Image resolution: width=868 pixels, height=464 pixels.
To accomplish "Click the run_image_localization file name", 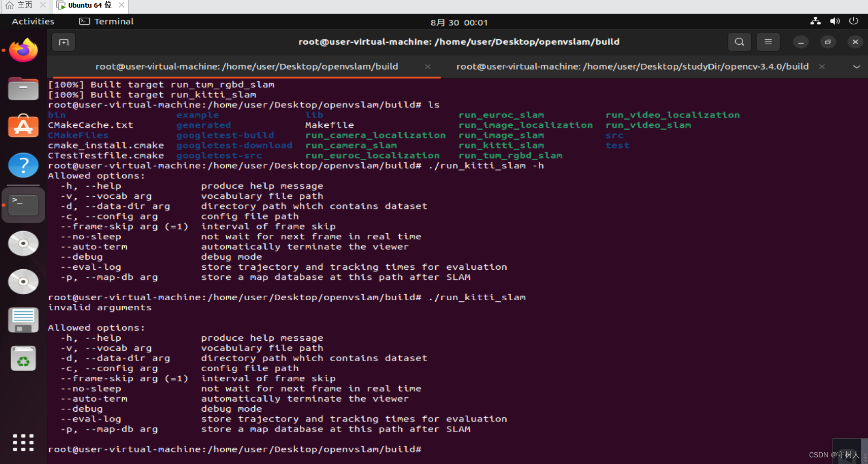I will click(x=525, y=125).
